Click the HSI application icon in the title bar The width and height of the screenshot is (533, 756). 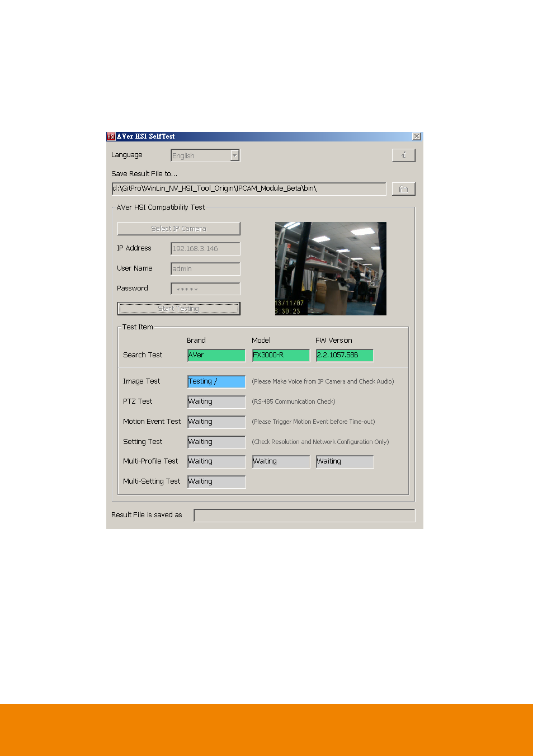(111, 136)
